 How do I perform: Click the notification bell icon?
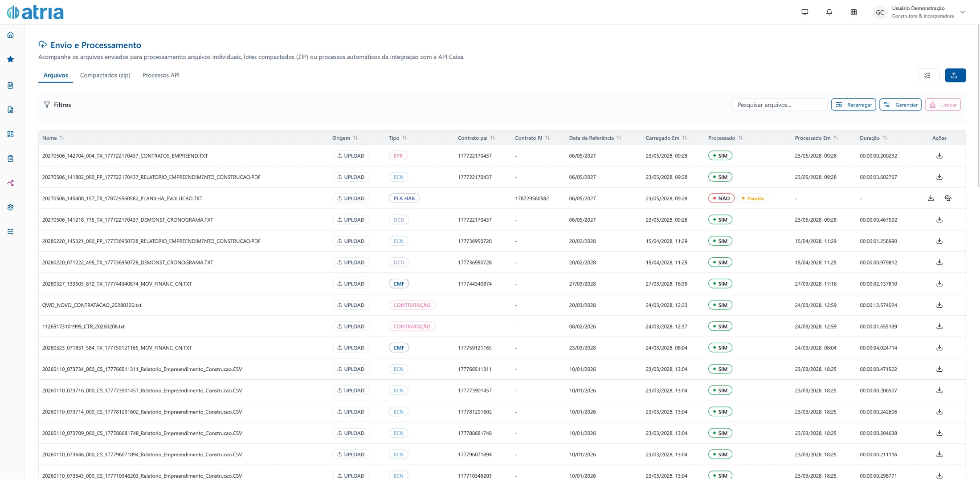[829, 12]
